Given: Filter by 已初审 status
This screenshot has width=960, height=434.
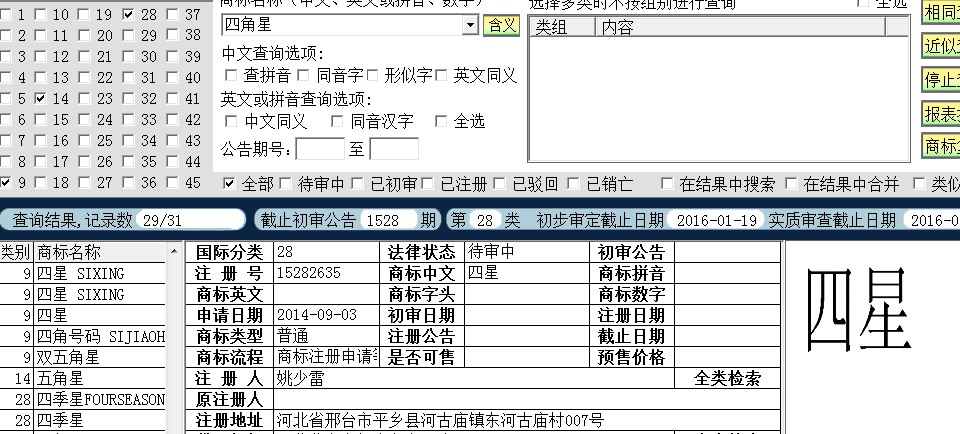Looking at the screenshot, I should coord(358,184).
